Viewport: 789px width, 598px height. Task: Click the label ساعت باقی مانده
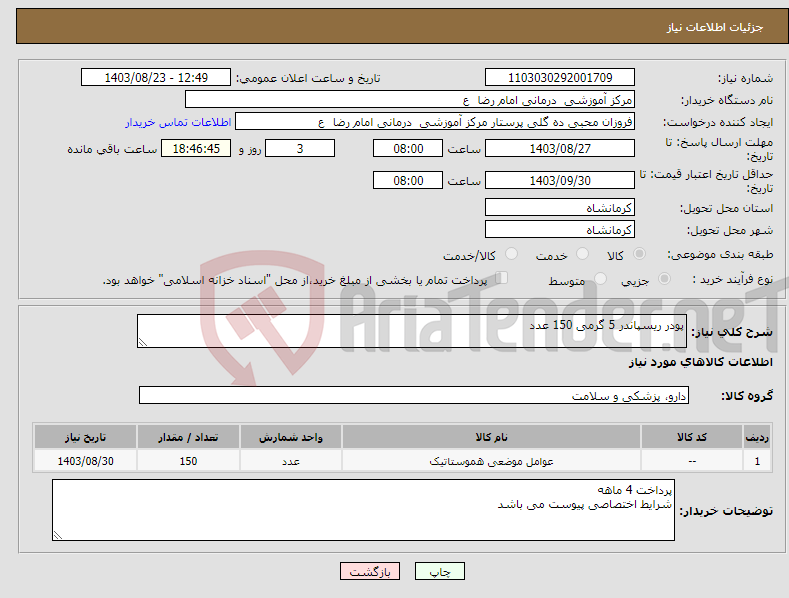[112, 150]
